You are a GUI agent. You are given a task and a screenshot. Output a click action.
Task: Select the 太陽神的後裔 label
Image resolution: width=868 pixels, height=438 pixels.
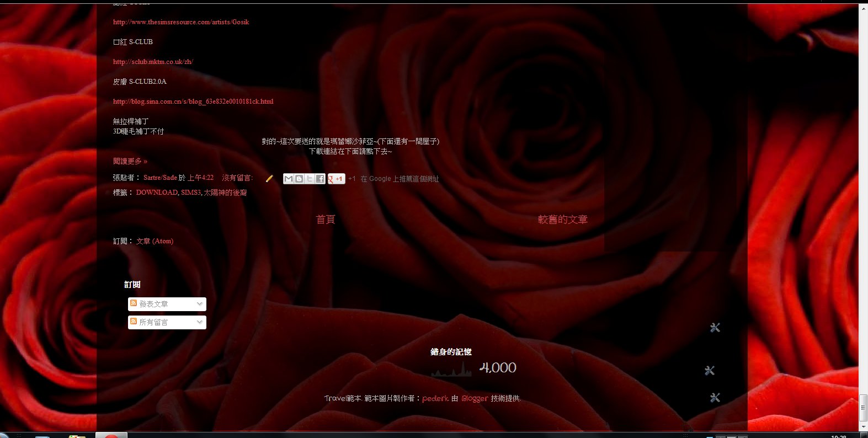(226, 193)
